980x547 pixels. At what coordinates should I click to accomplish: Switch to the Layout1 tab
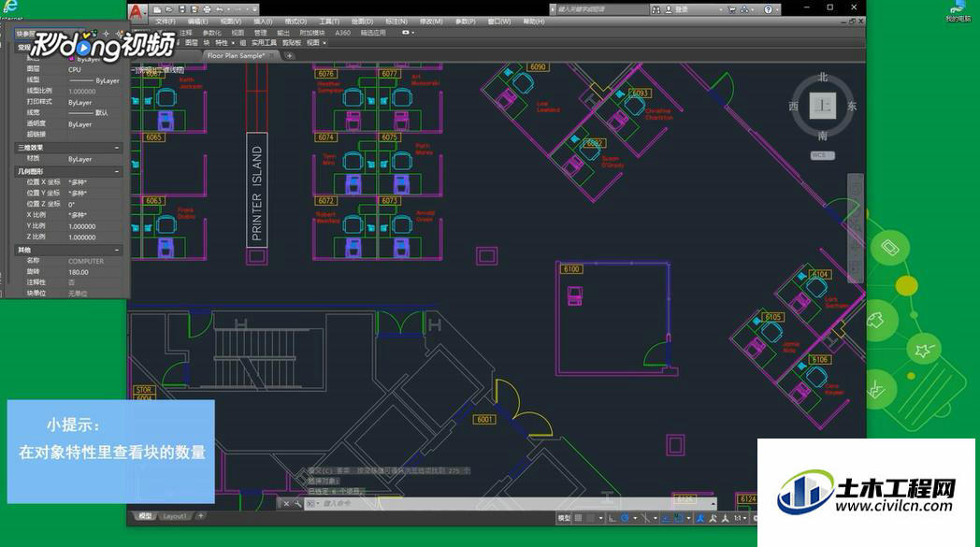click(x=174, y=516)
